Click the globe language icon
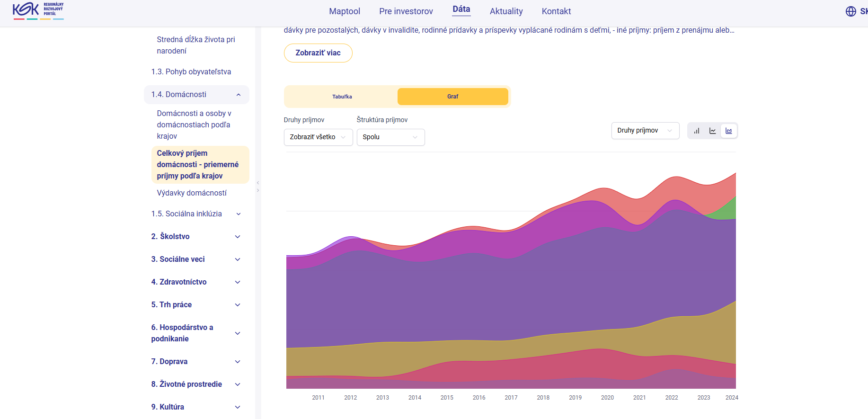 (x=851, y=11)
